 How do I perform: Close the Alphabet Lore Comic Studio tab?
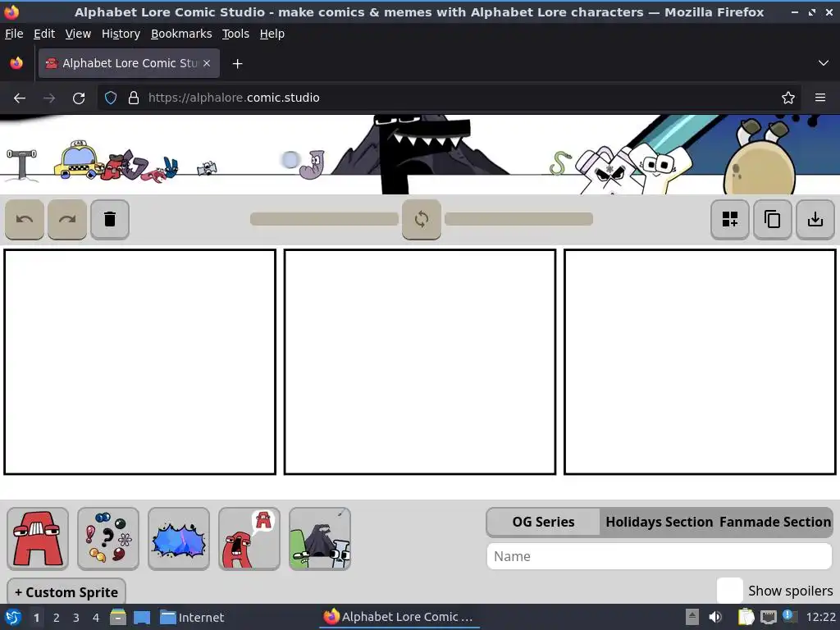(x=207, y=63)
